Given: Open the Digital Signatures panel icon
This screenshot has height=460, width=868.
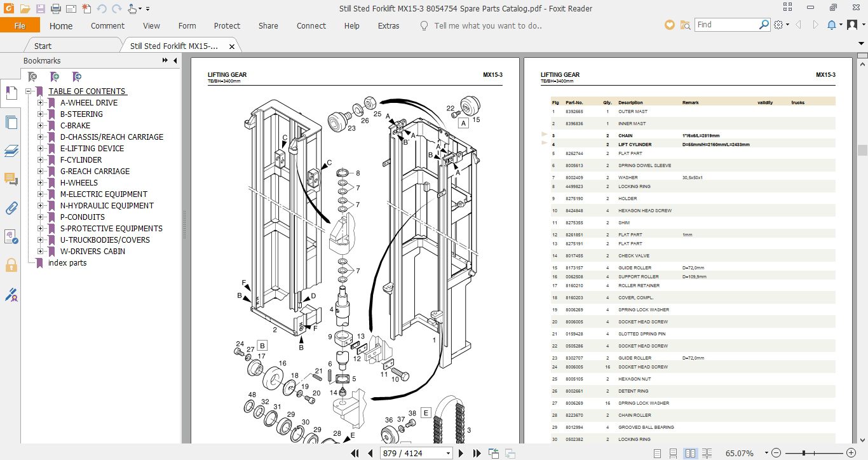Looking at the screenshot, I should (x=11, y=237).
